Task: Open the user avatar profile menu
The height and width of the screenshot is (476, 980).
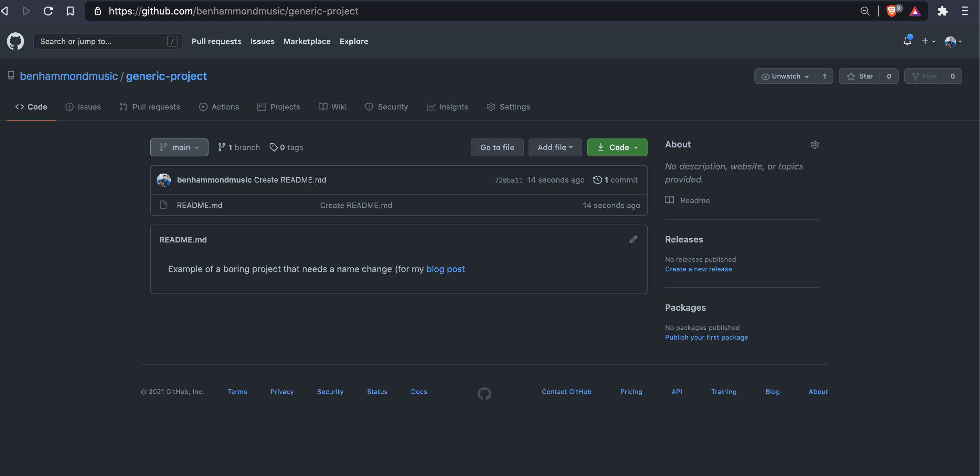Action: (x=953, y=42)
